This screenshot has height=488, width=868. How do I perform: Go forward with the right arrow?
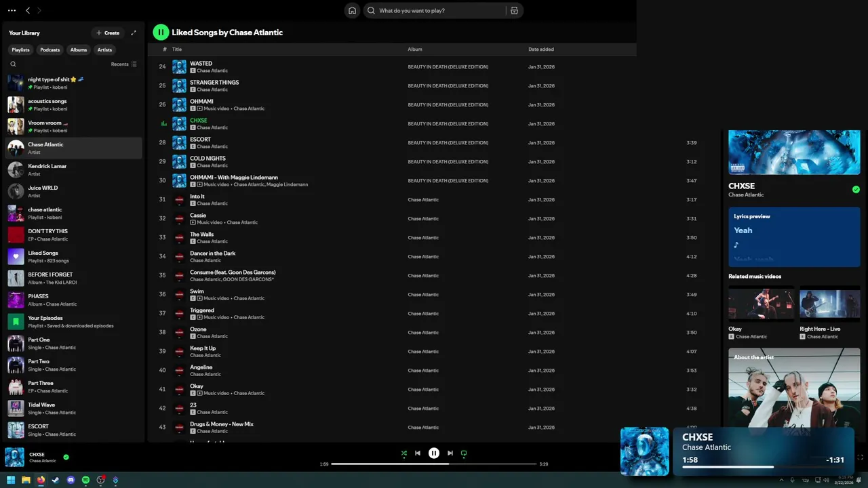(x=39, y=11)
